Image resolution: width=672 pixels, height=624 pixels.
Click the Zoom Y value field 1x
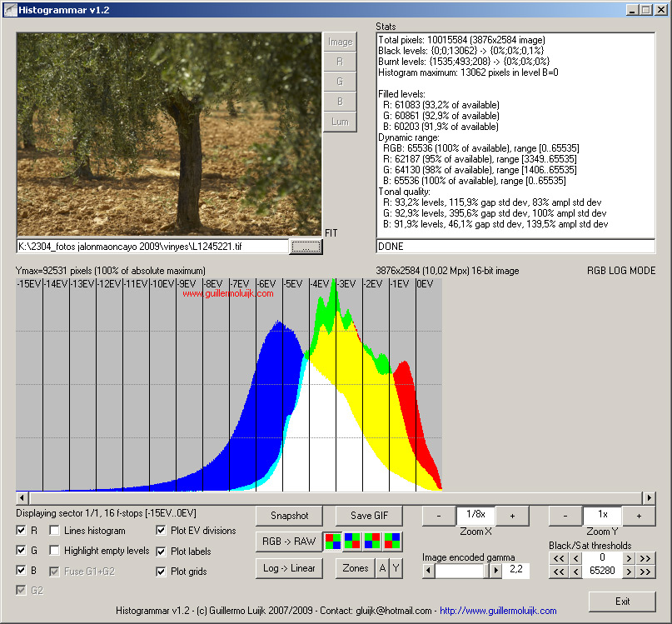[x=602, y=515]
